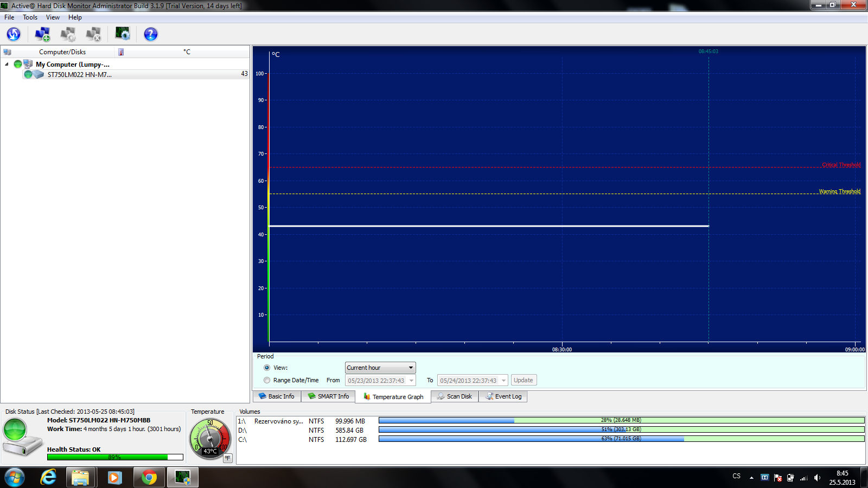Select the Range Date/Time radio button

click(x=267, y=380)
